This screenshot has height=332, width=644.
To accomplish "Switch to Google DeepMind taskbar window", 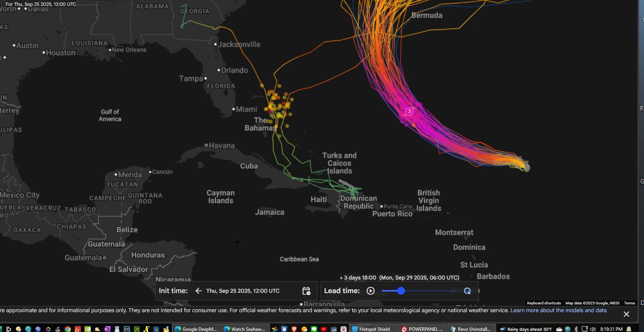I will tap(196, 329).
